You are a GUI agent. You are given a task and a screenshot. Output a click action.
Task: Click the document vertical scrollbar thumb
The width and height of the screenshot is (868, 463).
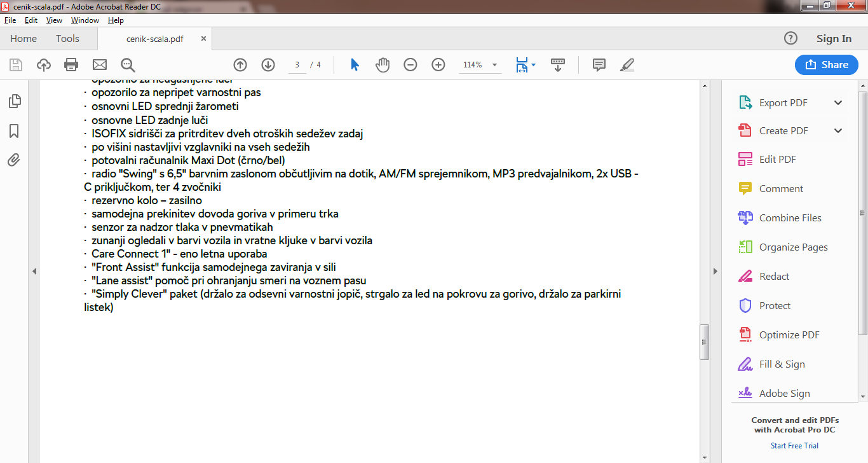coord(703,343)
